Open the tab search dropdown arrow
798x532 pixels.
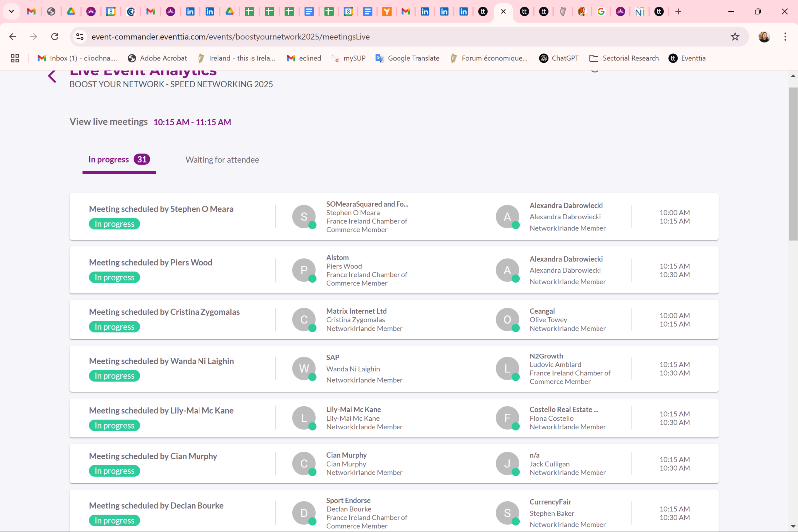(11, 11)
